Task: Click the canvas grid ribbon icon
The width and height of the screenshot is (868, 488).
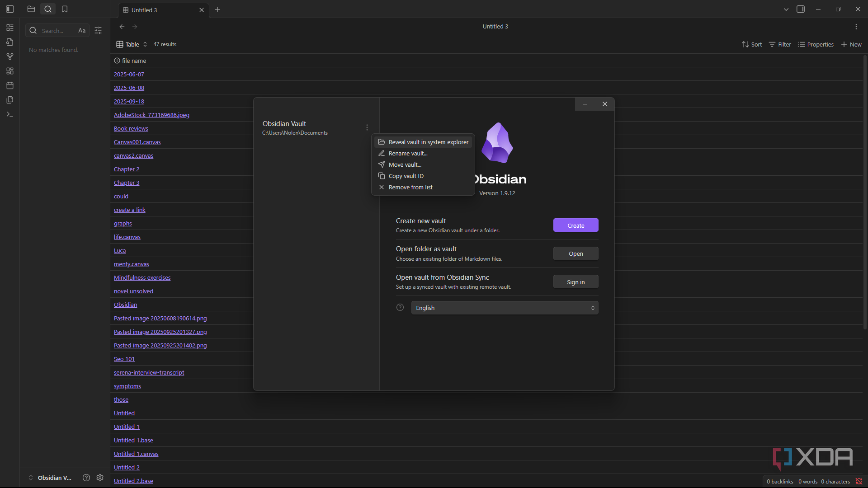Action: pyautogui.click(x=10, y=71)
